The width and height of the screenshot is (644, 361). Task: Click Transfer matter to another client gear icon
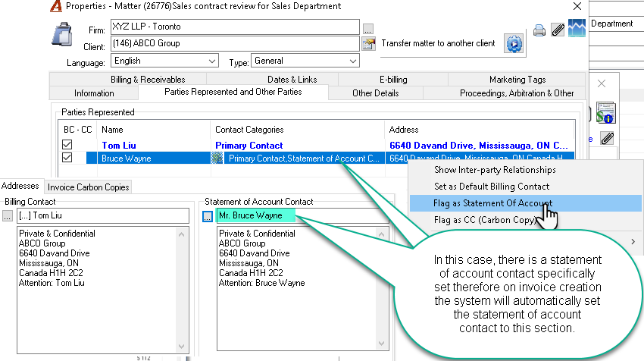pyautogui.click(x=514, y=43)
